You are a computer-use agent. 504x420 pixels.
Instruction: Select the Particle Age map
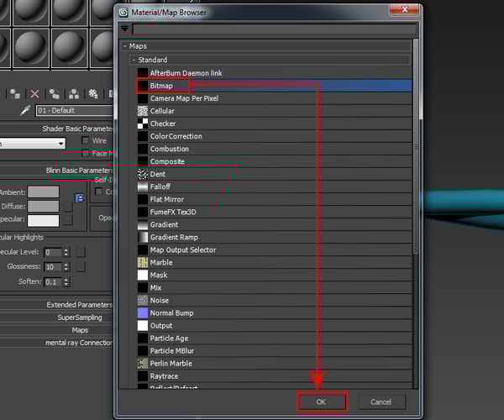pyautogui.click(x=274, y=338)
